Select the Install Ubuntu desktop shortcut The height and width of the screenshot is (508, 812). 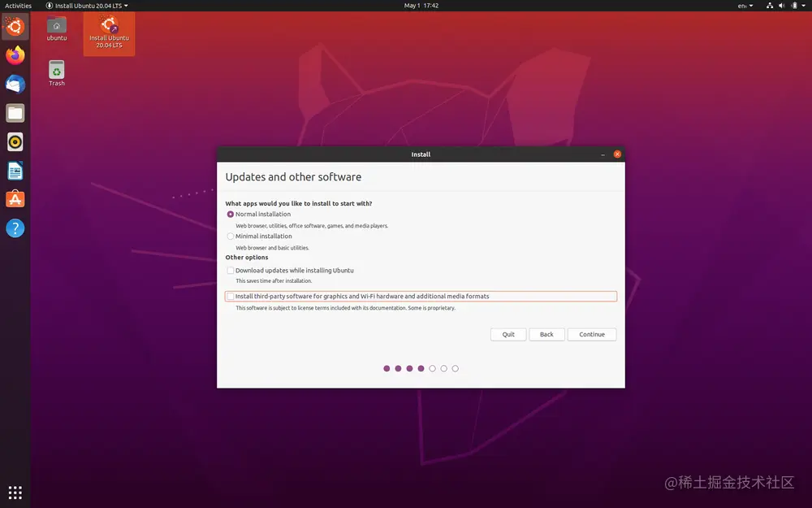point(109,33)
